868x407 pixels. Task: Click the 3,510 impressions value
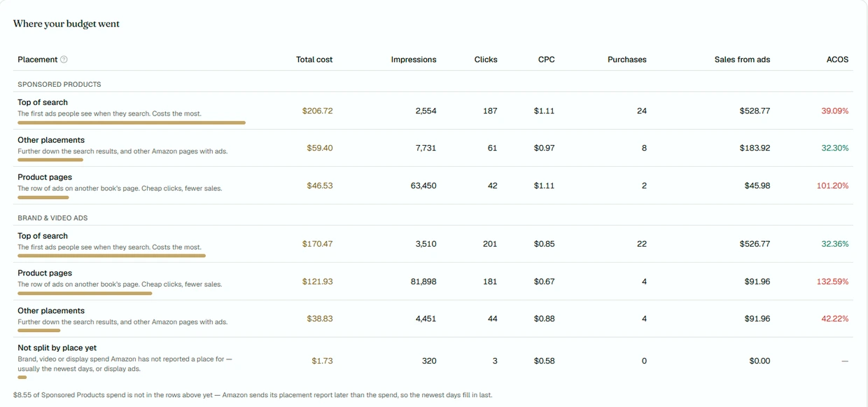[426, 244]
